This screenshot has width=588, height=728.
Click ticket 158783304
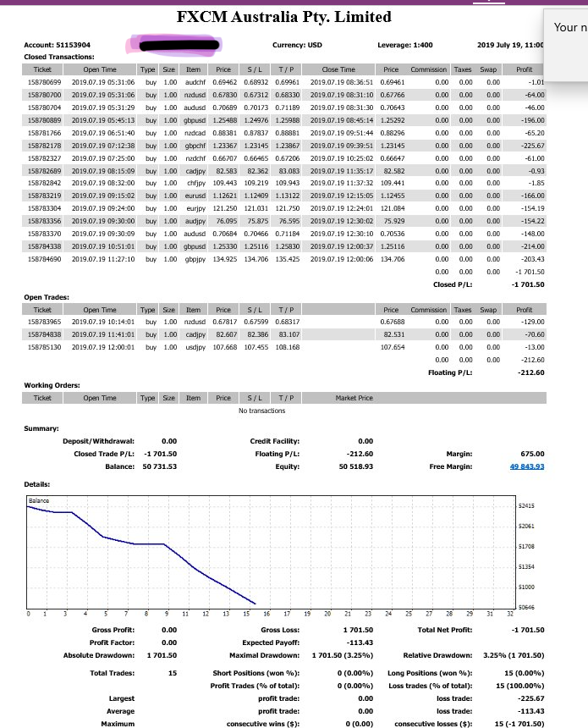[x=44, y=208]
